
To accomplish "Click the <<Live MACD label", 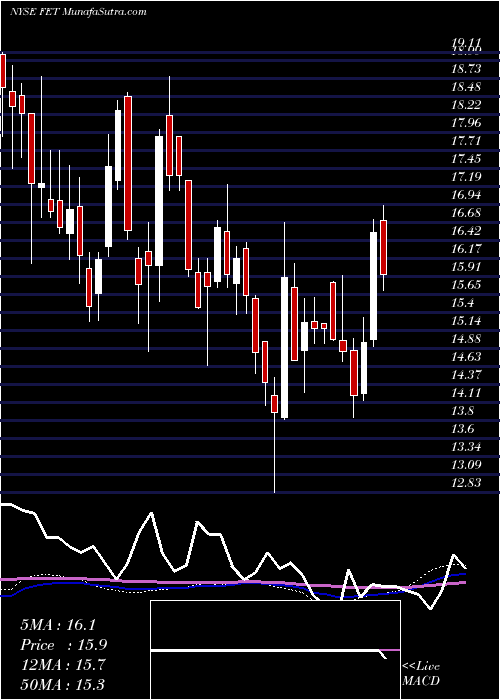I will (x=421, y=673).
